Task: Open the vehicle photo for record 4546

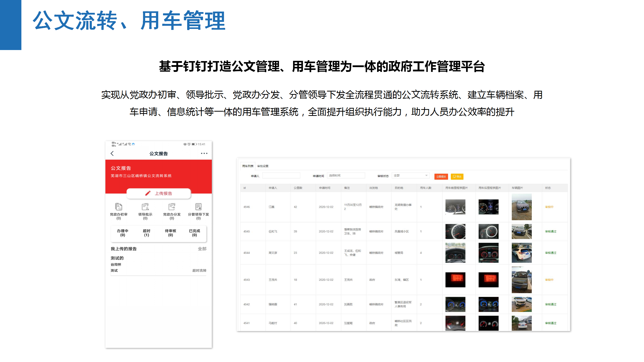Action: tap(521, 207)
